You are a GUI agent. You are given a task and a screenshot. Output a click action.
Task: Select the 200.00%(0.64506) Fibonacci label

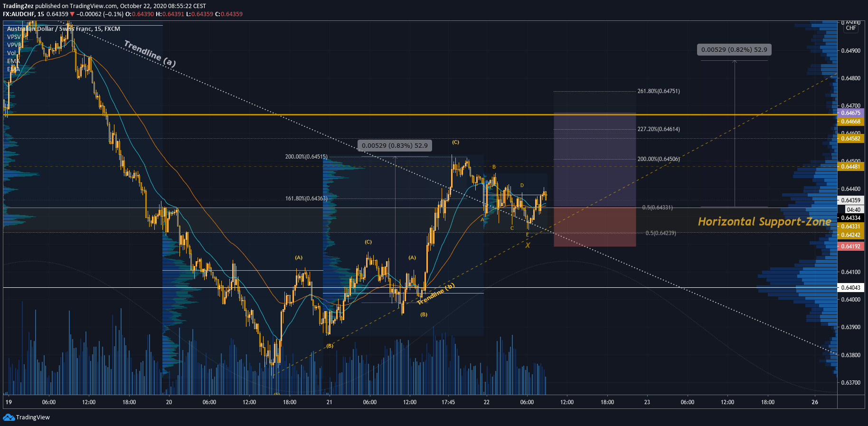[659, 159]
